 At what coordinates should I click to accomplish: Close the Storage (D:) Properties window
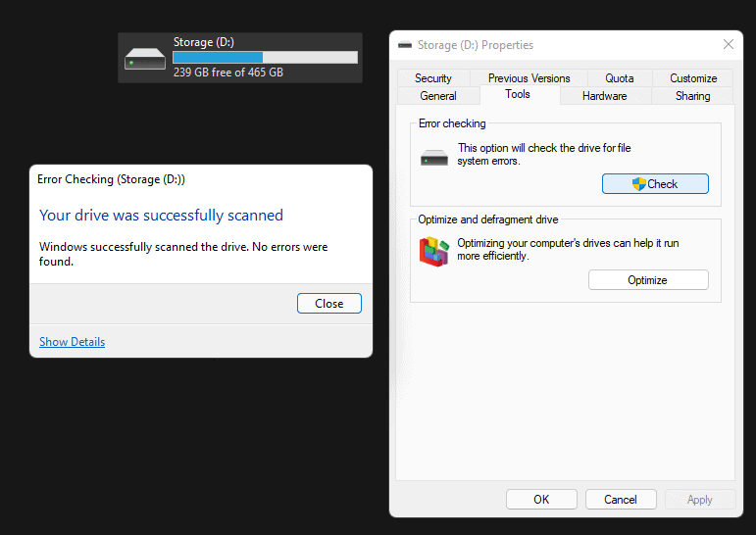728,45
